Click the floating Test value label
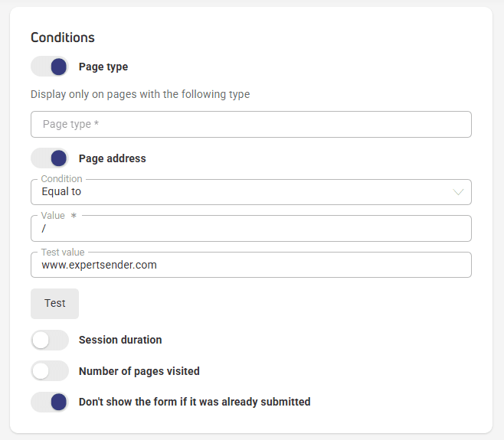The image size is (504, 440). pyautogui.click(x=63, y=252)
